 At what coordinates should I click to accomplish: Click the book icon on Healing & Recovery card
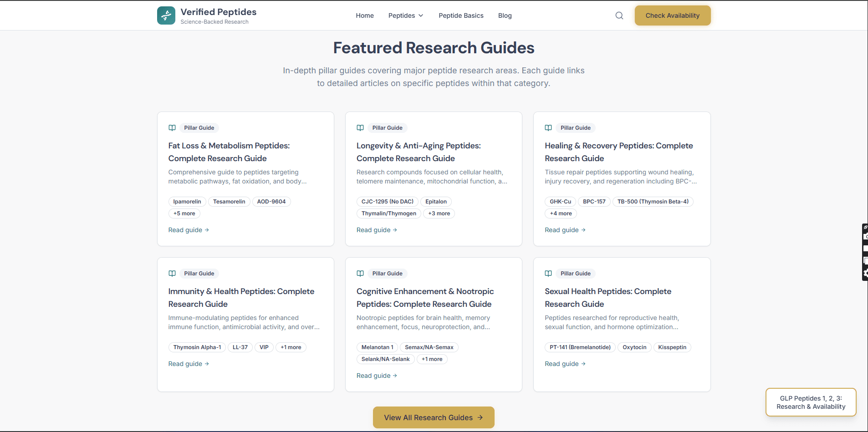(x=548, y=128)
